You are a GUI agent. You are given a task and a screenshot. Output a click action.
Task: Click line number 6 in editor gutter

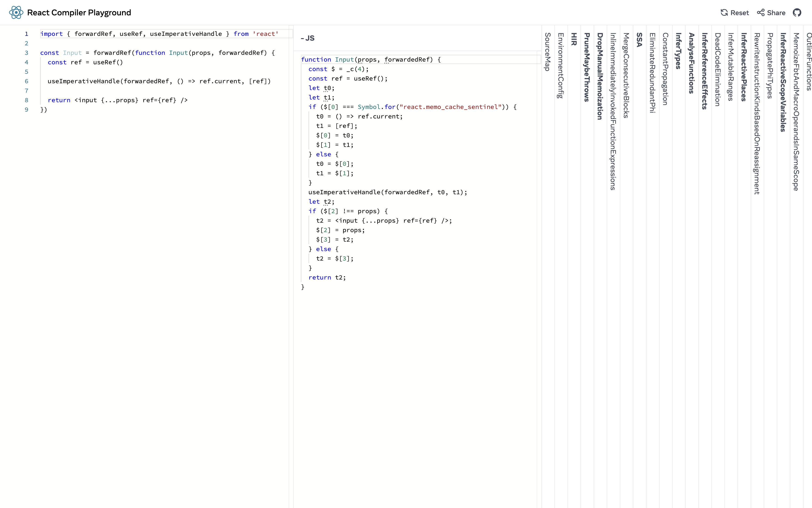point(27,81)
